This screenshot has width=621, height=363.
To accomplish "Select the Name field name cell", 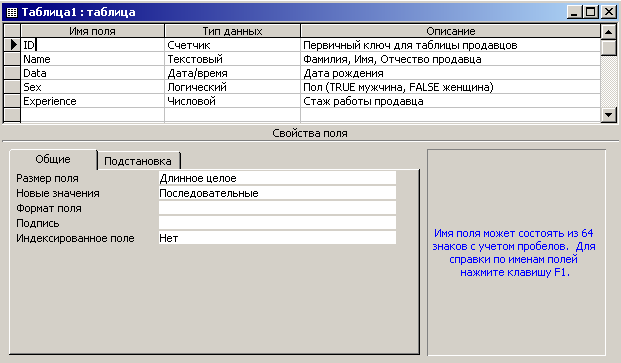I will tap(92, 59).
